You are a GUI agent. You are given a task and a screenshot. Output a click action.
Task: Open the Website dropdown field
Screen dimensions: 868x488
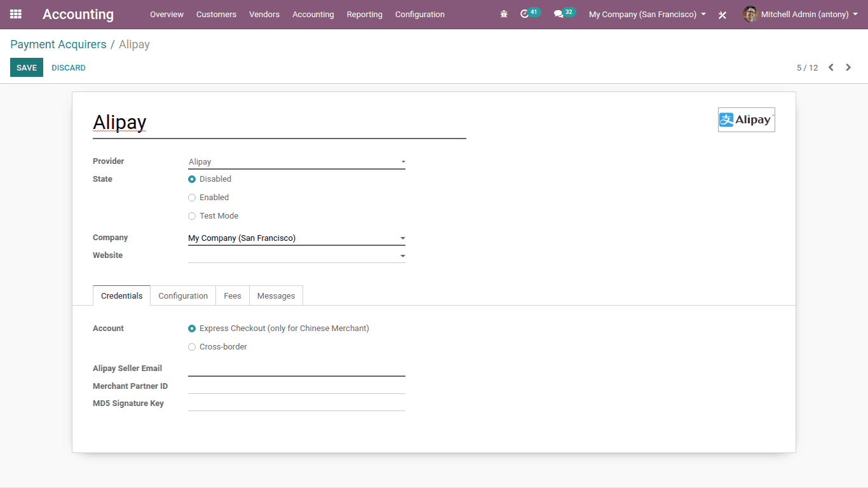pos(297,255)
